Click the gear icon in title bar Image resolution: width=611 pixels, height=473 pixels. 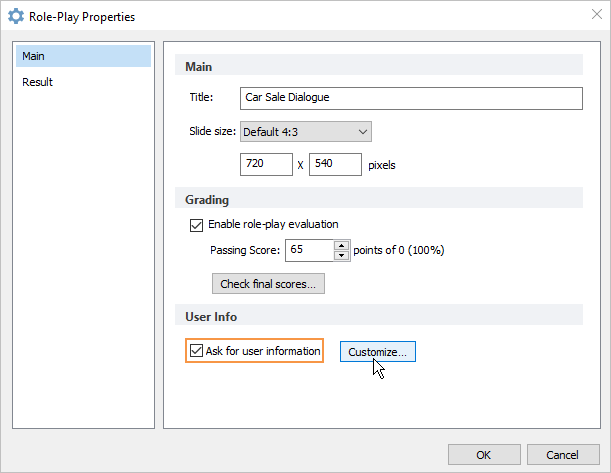(x=16, y=17)
